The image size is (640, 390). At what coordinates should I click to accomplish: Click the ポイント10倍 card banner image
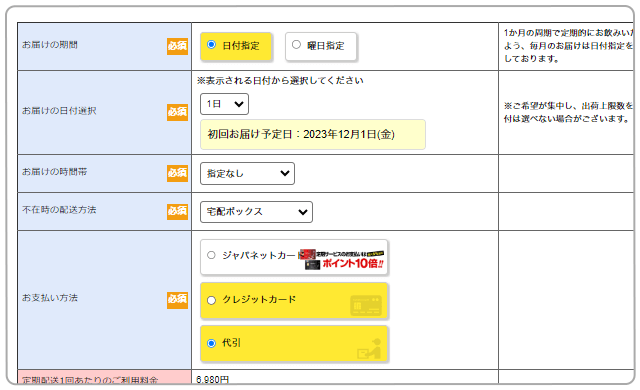(342, 259)
